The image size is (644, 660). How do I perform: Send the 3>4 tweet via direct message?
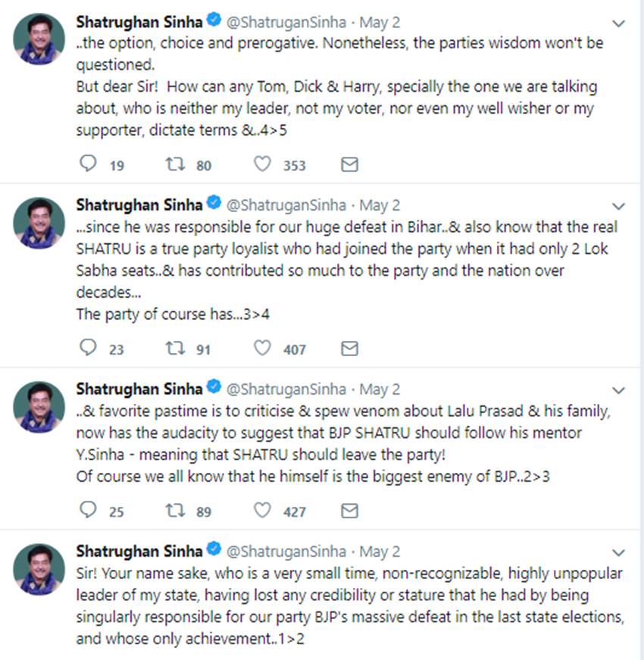tap(349, 349)
